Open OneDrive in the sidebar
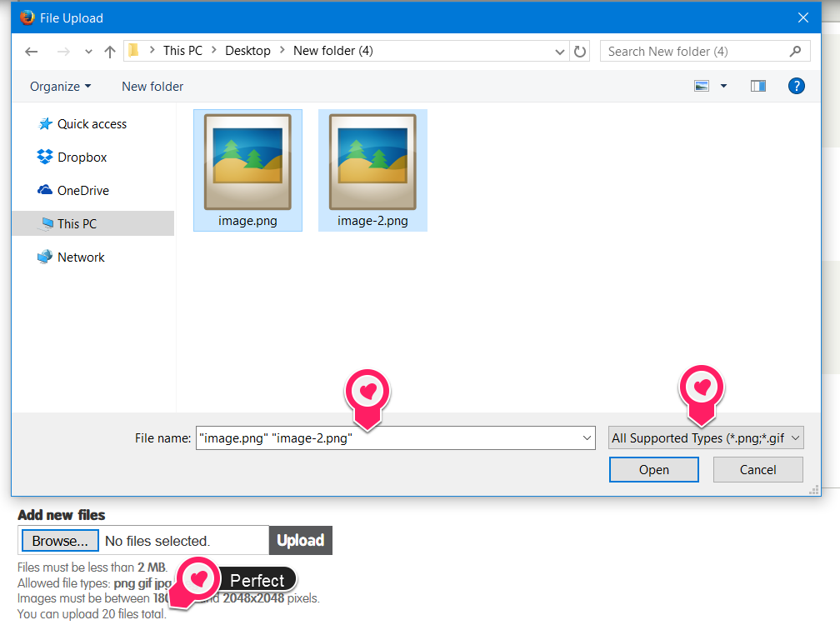The height and width of the screenshot is (625, 840). pyautogui.click(x=82, y=191)
